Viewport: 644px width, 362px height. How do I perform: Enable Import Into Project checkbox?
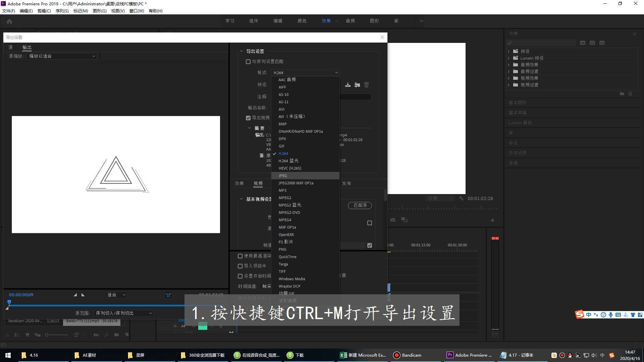click(x=240, y=266)
